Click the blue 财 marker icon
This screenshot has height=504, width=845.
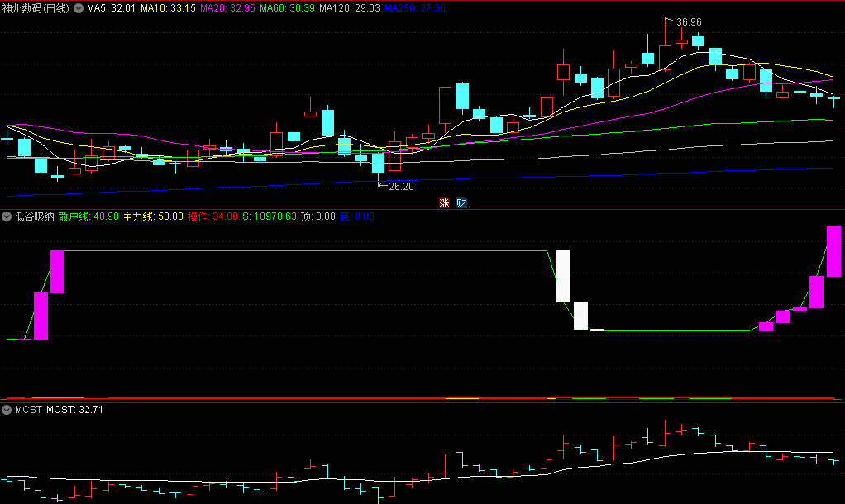coord(461,203)
